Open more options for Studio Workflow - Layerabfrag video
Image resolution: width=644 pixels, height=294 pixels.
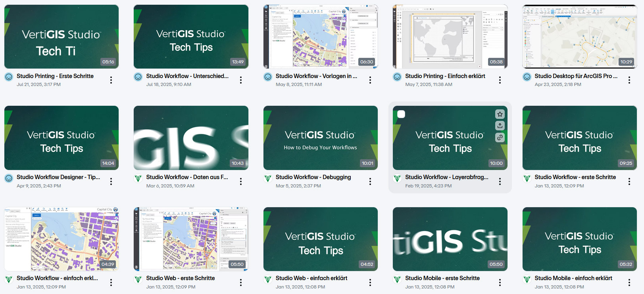pos(500,181)
